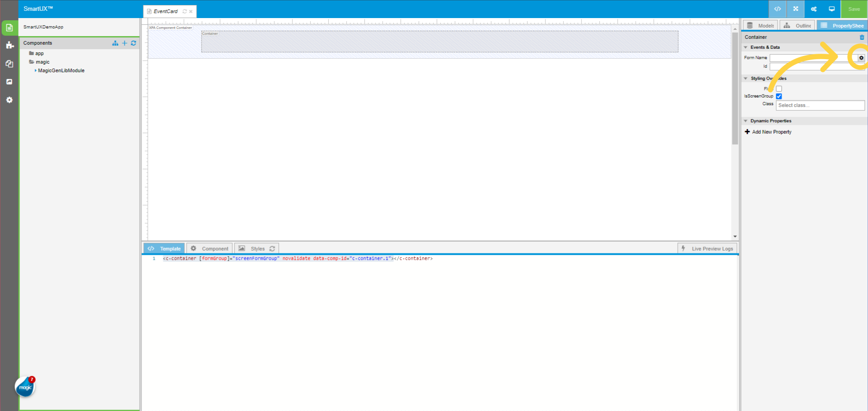The image size is (868, 411).
Task: Click the Id input field
Action: tap(817, 66)
